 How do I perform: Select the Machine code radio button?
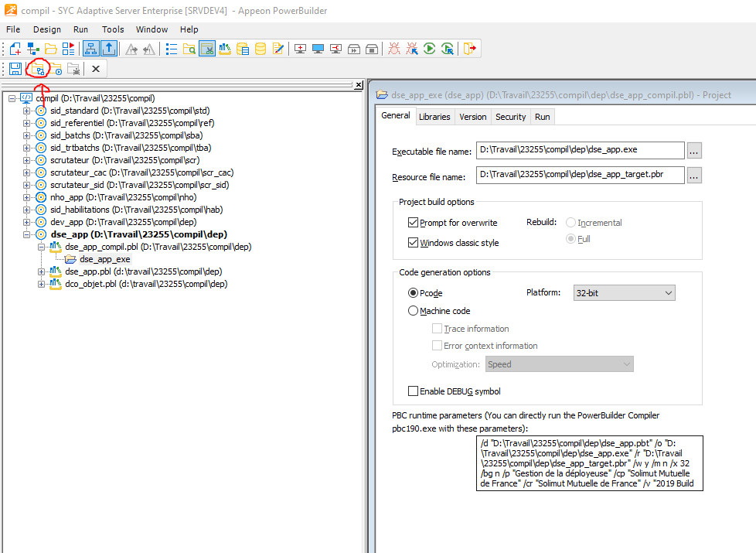pos(413,311)
